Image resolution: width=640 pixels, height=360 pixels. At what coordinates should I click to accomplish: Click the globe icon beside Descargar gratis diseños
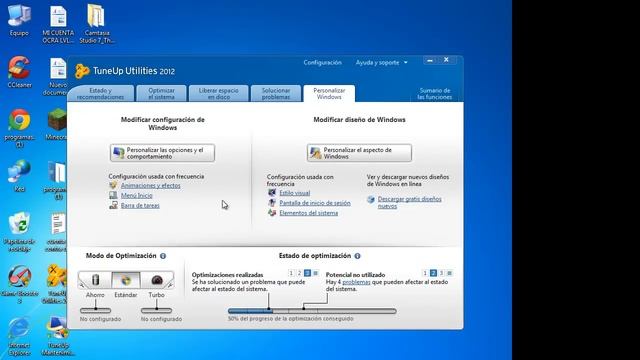coord(371,199)
